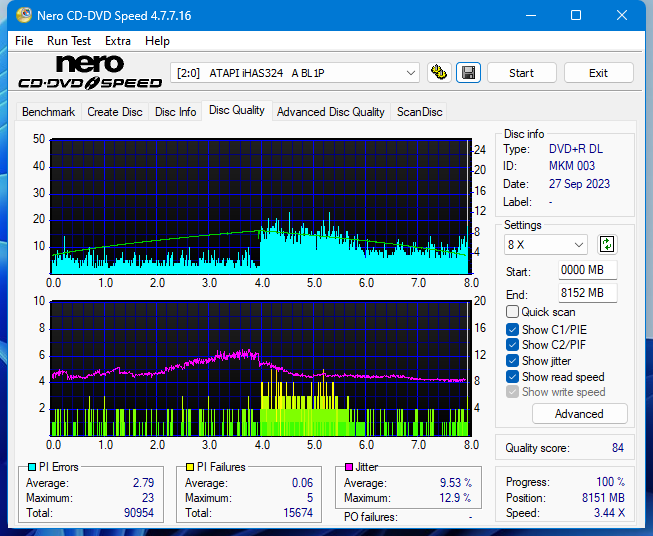Select the Disc Quality tab
The width and height of the screenshot is (653, 536).
(x=237, y=110)
